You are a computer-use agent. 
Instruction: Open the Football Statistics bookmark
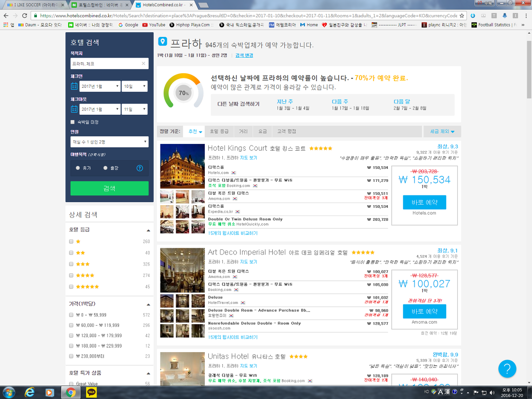click(x=494, y=25)
